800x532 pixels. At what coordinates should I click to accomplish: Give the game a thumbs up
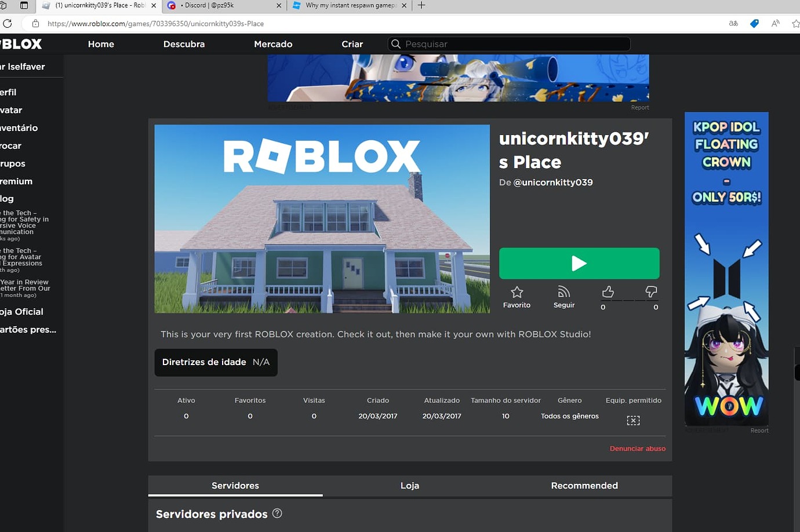point(608,291)
